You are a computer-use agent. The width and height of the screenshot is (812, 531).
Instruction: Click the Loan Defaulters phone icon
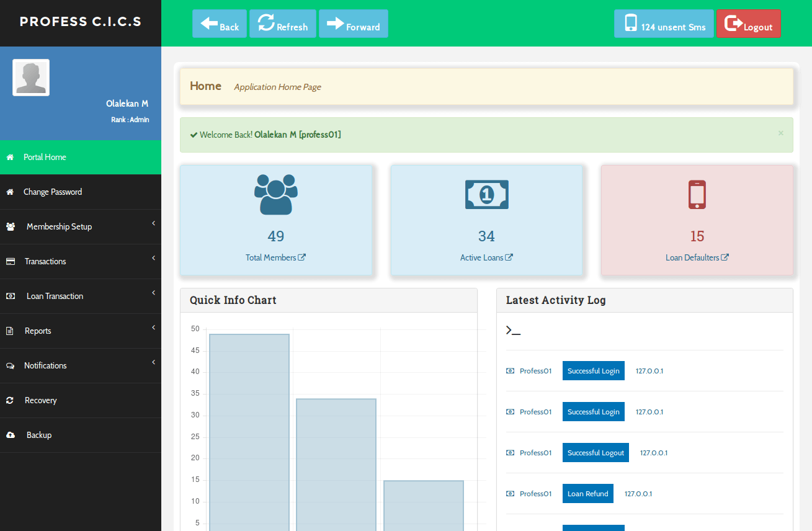click(697, 194)
